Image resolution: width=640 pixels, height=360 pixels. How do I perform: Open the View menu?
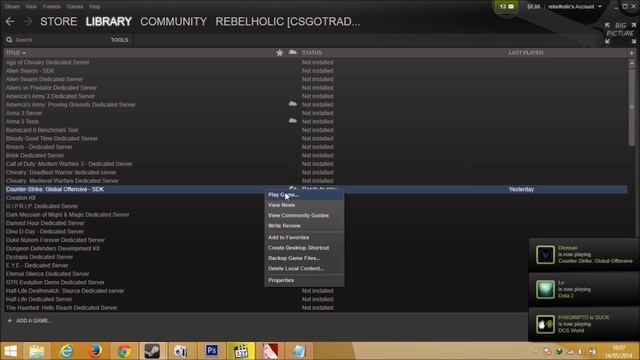(x=31, y=7)
